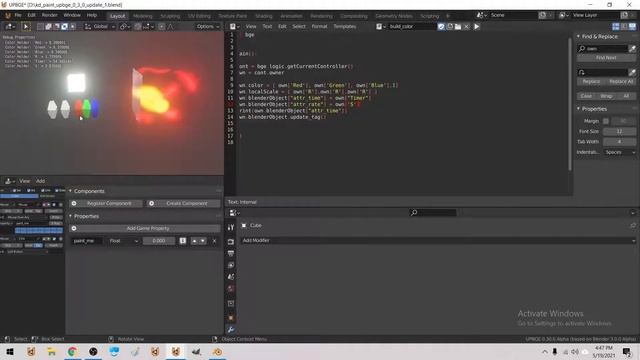The height and width of the screenshot is (360, 640).
Task: Click the new text datablock icon
Action: pyautogui.click(x=450, y=27)
